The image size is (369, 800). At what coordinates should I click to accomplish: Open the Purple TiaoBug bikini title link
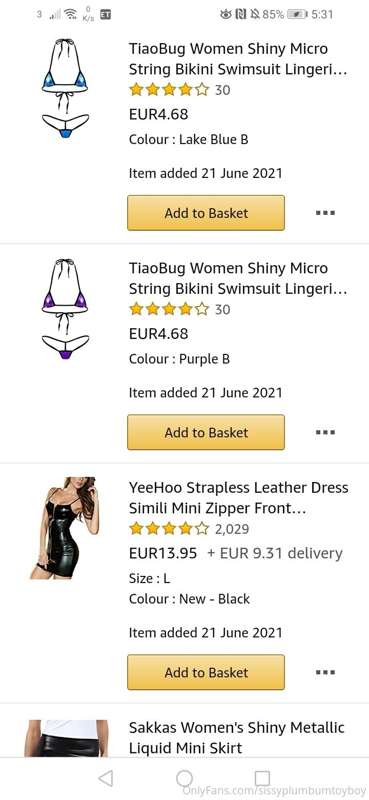pyautogui.click(x=238, y=278)
